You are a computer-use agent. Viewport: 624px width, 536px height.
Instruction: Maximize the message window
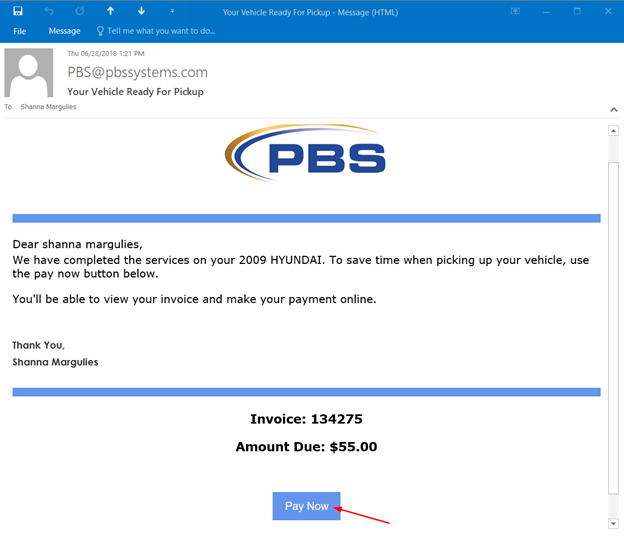[x=577, y=11]
